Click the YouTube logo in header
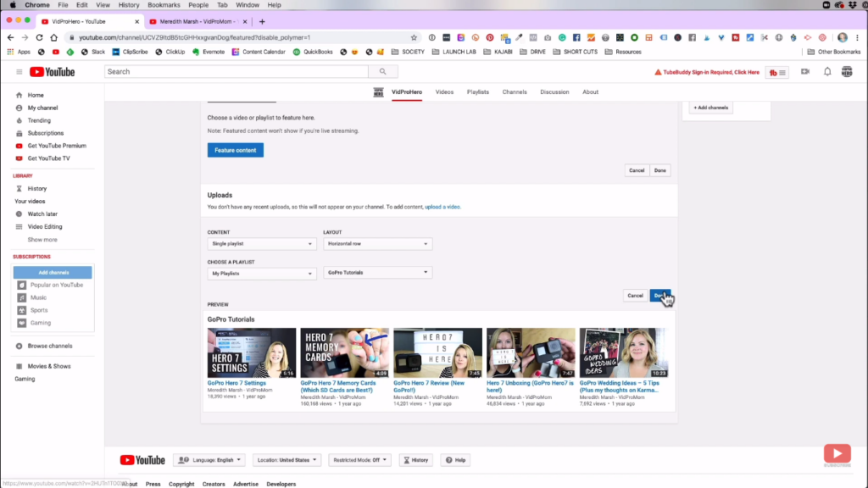 pyautogui.click(x=52, y=72)
